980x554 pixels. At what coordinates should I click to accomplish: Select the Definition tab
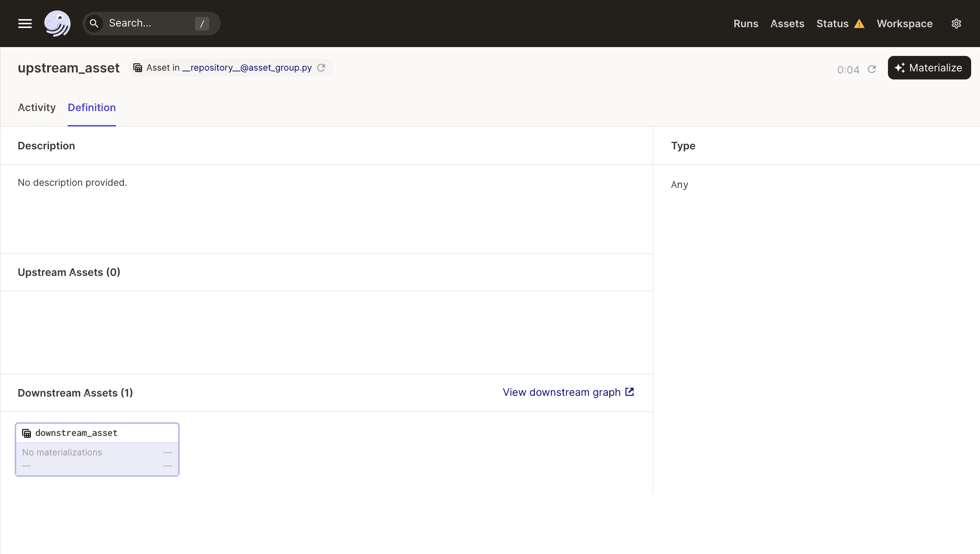tap(92, 107)
